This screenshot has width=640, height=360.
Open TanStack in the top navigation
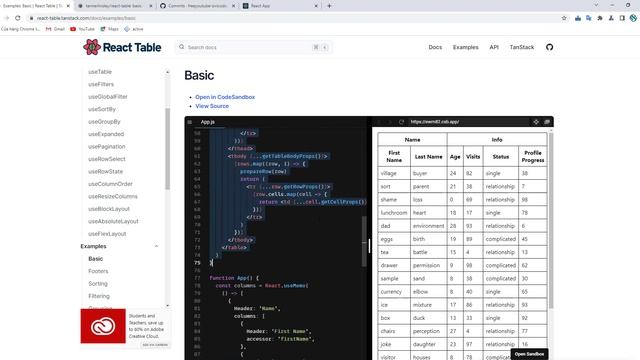pos(522,47)
